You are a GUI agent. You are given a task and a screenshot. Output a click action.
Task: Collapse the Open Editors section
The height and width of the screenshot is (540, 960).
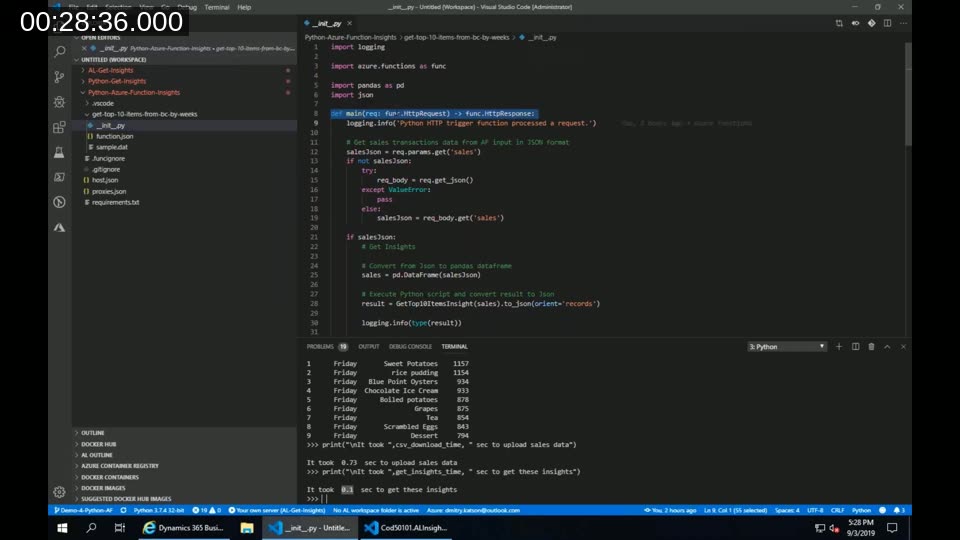tap(100, 38)
